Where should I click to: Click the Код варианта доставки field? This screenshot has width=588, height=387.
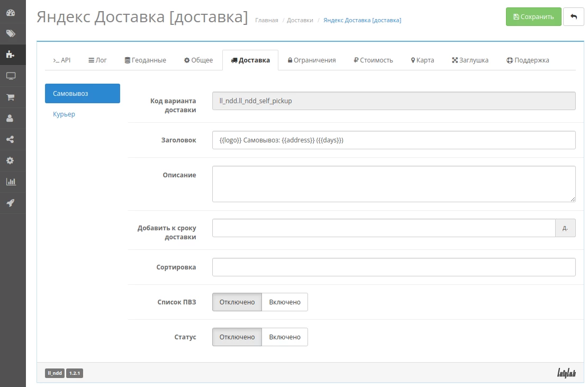pyautogui.click(x=394, y=101)
